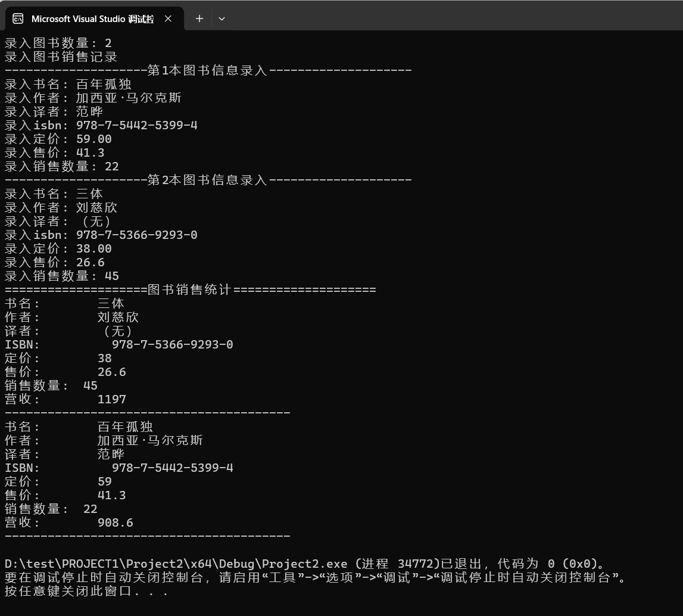Image resolution: width=683 pixels, height=616 pixels.
Task: Click the statistics row '售价: 26.6'
Action: pos(66,372)
